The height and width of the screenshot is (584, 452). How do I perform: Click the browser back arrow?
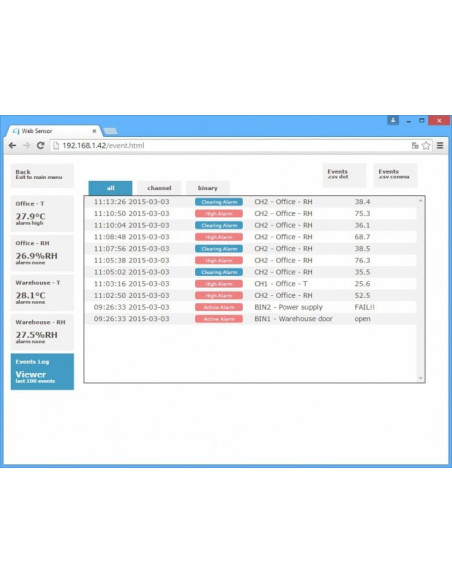(12, 146)
